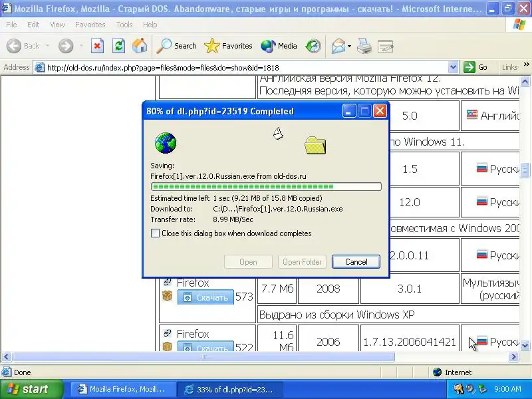
Task: Click the Mail envelope icon
Action: point(338,46)
